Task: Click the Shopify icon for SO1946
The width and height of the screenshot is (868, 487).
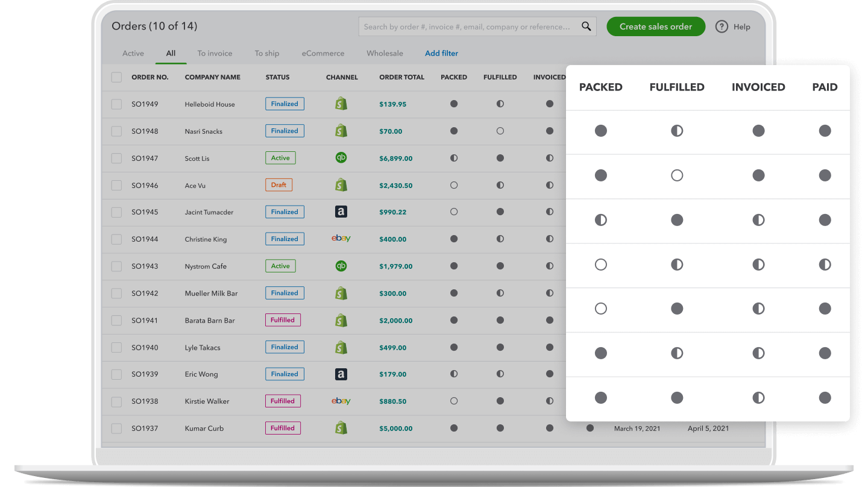Action: pos(341,185)
